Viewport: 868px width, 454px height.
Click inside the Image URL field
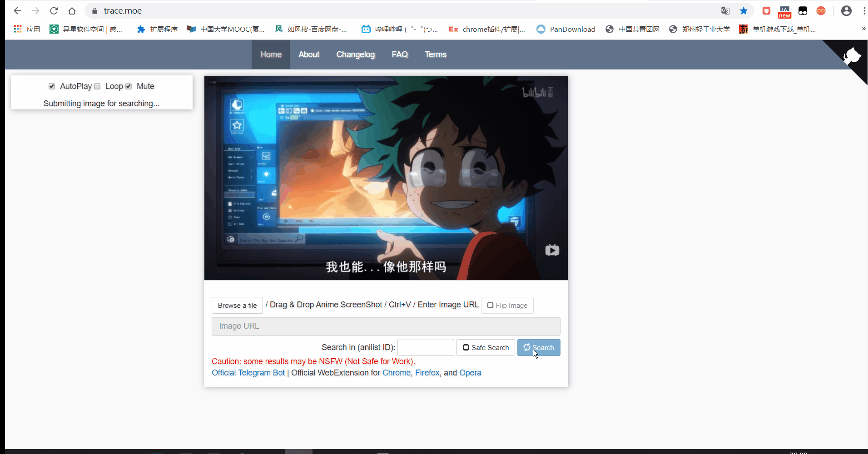click(x=386, y=326)
